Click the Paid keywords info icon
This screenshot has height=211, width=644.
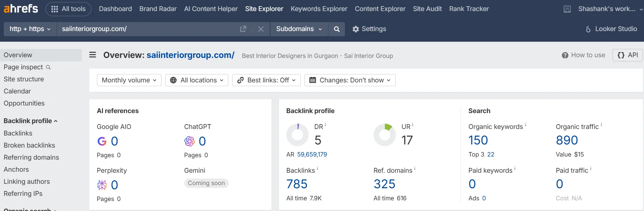(515, 169)
